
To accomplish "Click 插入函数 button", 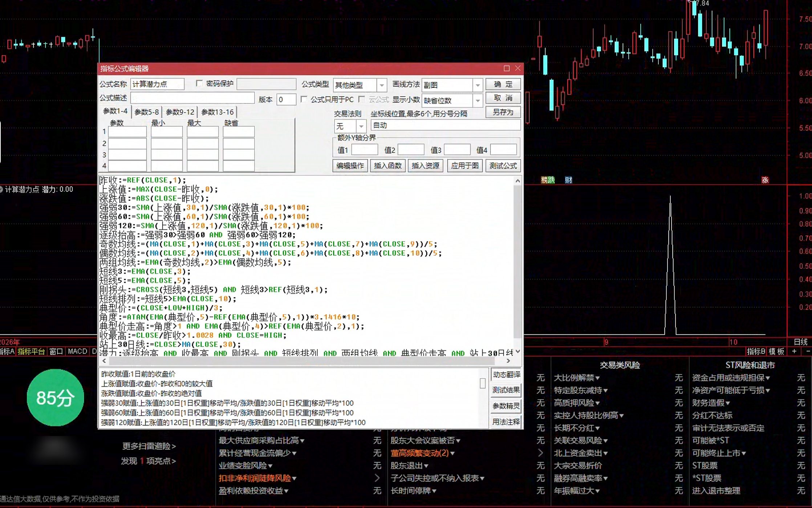I will pos(388,166).
